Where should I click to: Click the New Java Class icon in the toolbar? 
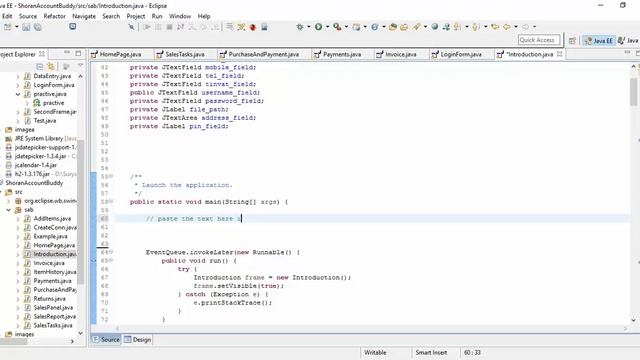(374, 27)
